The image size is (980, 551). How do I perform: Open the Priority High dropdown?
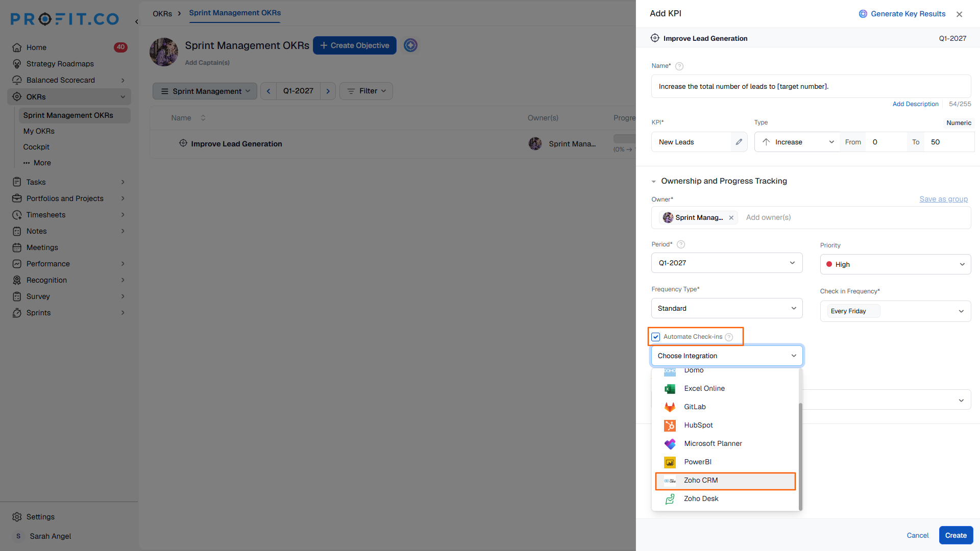(x=895, y=264)
